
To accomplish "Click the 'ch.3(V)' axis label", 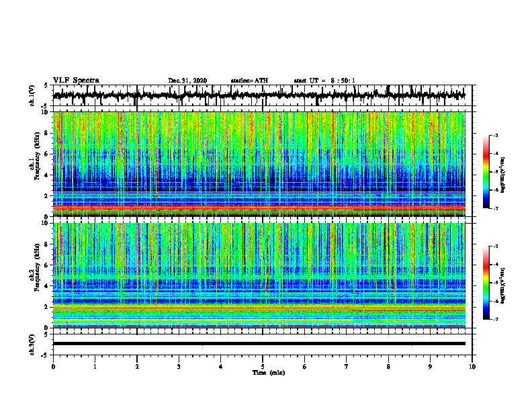I will [32, 345].
